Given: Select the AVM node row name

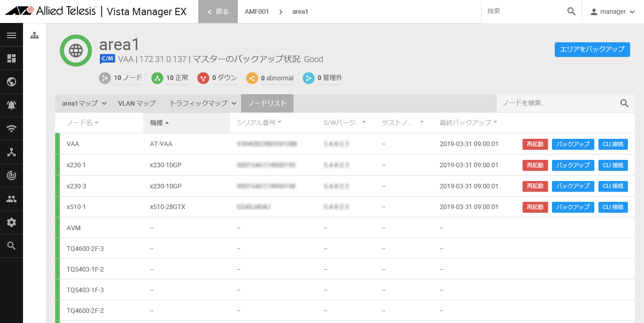Looking at the screenshot, I should point(74,228).
